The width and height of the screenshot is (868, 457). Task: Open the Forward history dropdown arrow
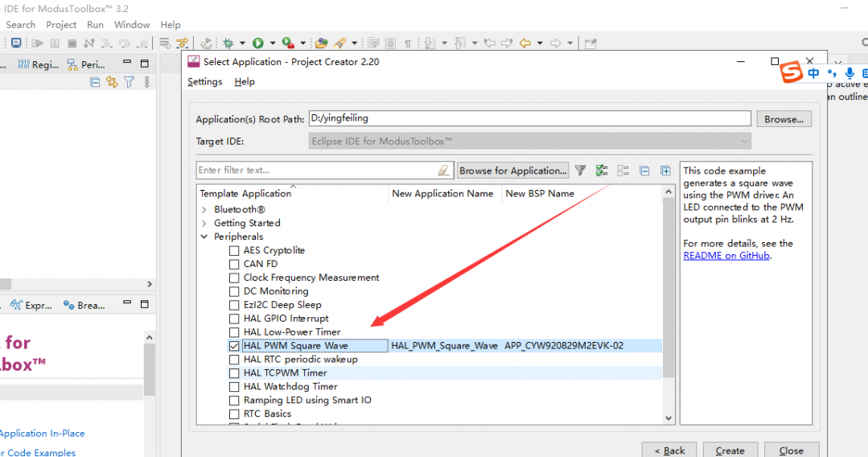point(570,43)
